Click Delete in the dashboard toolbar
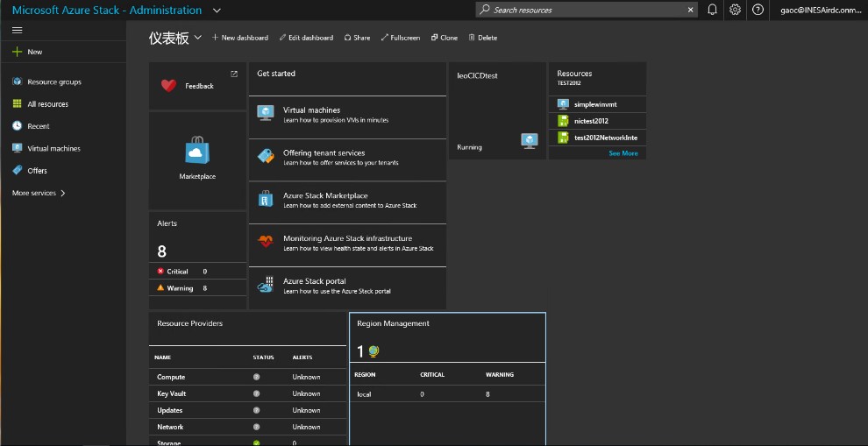The image size is (868, 446). [483, 38]
